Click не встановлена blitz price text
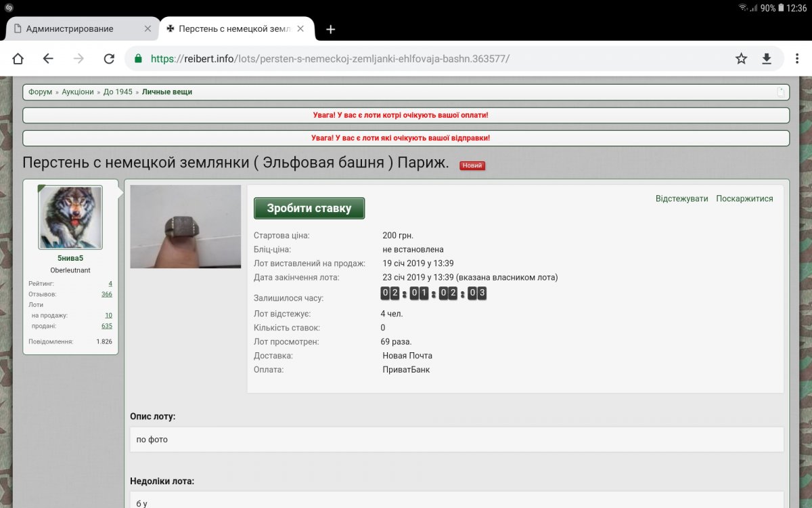Screen dimensions: 812x508 [413, 249]
